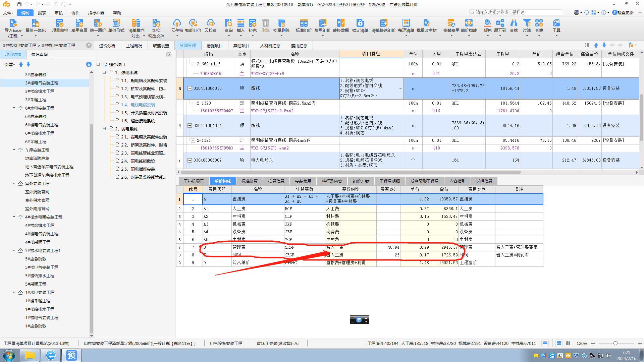Click zoom-in plus button in status bar

[640, 343]
